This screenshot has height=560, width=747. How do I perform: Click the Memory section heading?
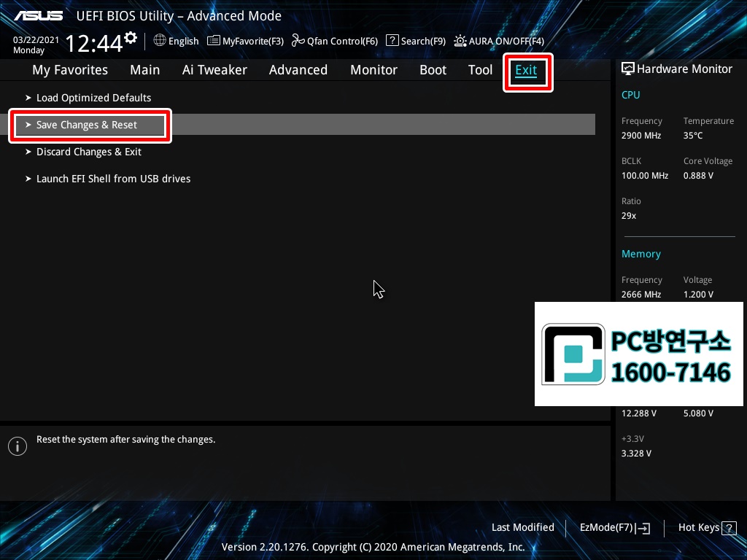tap(640, 254)
